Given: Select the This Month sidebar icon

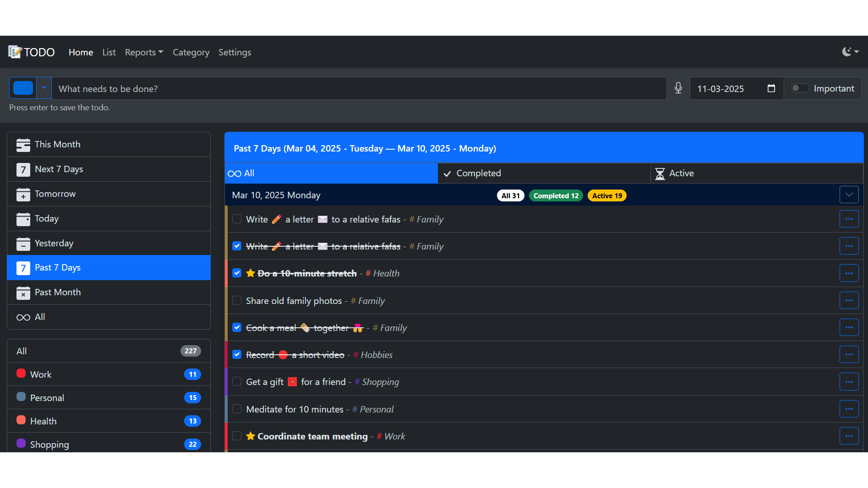Looking at the screenshot, I should 23,144.
